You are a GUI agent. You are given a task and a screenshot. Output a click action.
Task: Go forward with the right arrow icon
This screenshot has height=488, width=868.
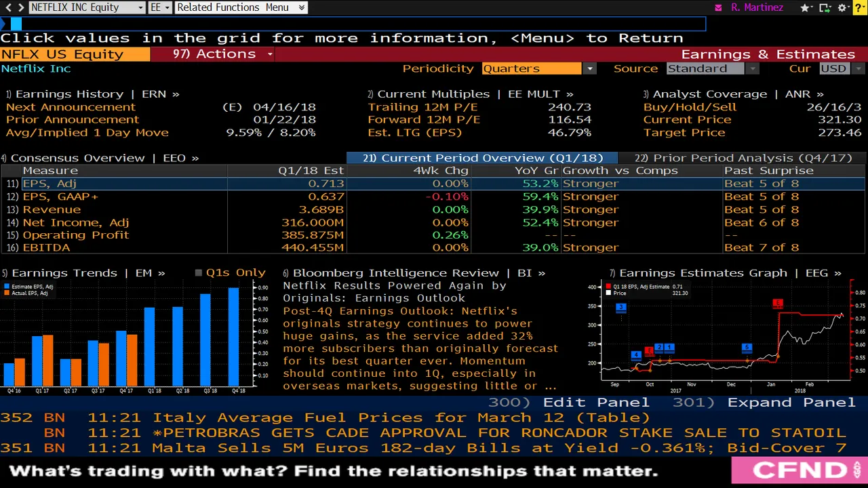[x=21, y=7]
